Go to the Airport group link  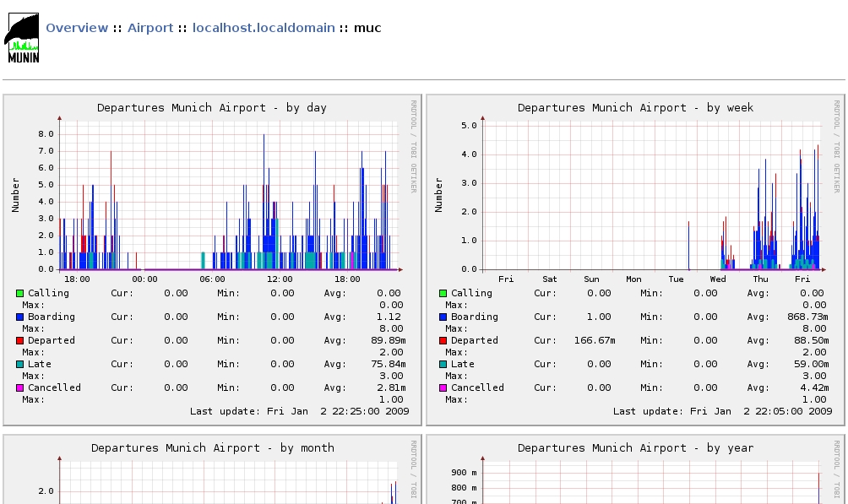[x=150, y=28]
